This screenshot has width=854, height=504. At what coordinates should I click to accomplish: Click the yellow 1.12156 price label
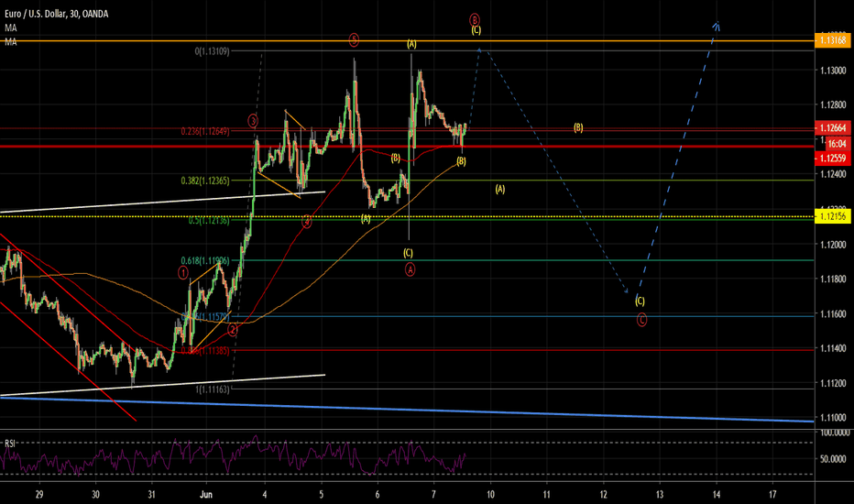833,216
